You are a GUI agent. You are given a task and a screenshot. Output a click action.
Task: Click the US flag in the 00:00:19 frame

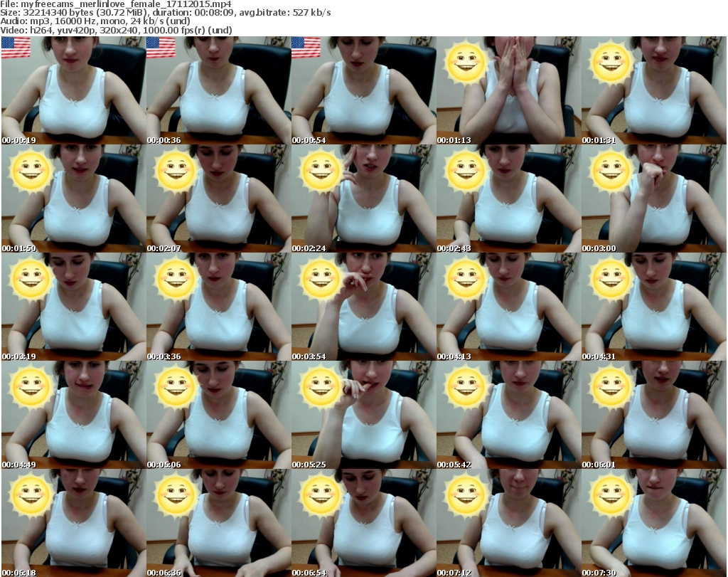point(16,48)
